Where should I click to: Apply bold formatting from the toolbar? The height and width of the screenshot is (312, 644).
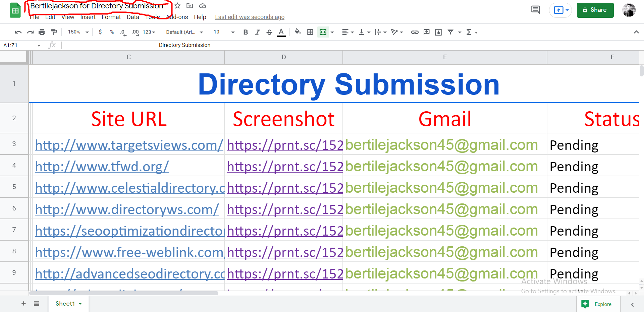tap(246, 32)
